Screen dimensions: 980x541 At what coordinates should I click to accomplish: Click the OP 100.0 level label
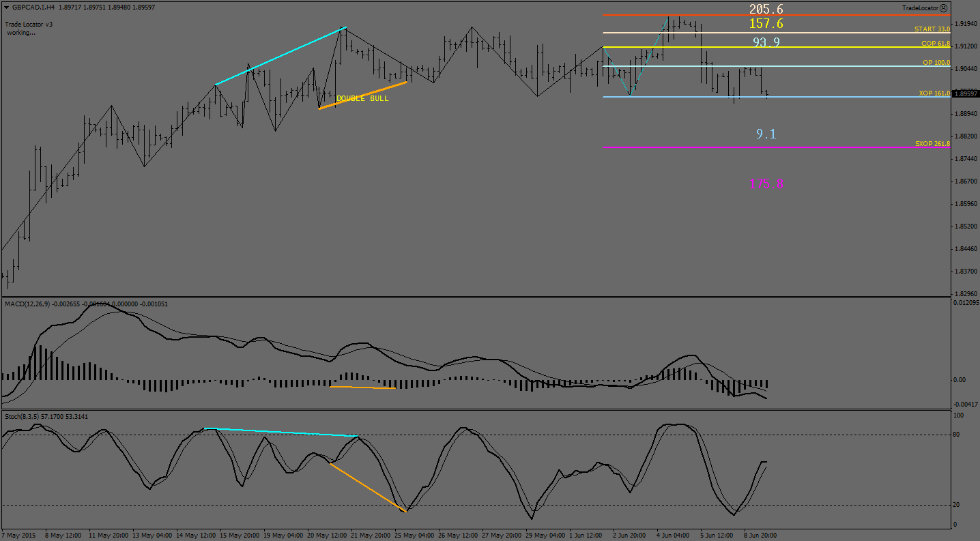[x=936, y=63]
